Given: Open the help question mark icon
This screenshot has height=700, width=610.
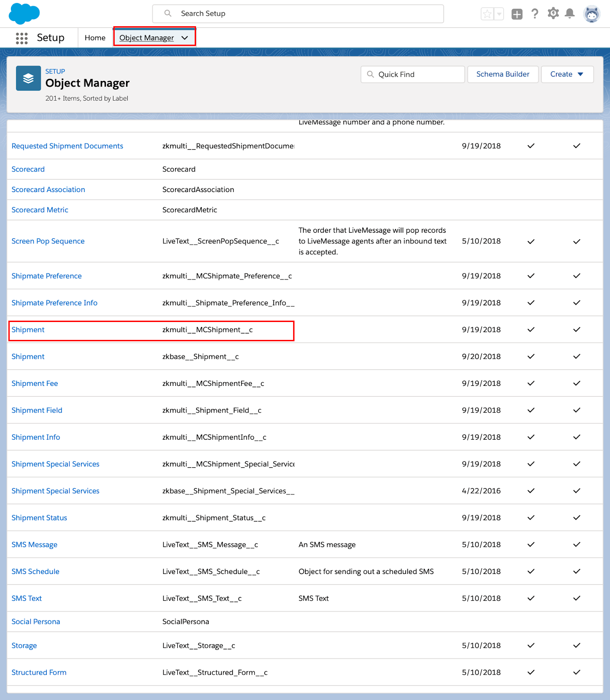Looking at the screenshot, I should [x=535, y=14].
